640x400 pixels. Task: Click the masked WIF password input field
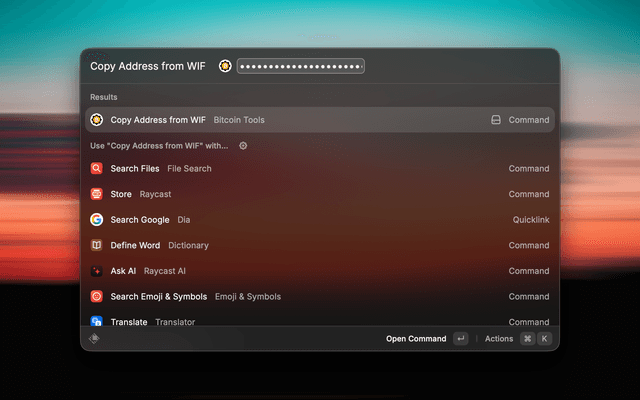301,66
